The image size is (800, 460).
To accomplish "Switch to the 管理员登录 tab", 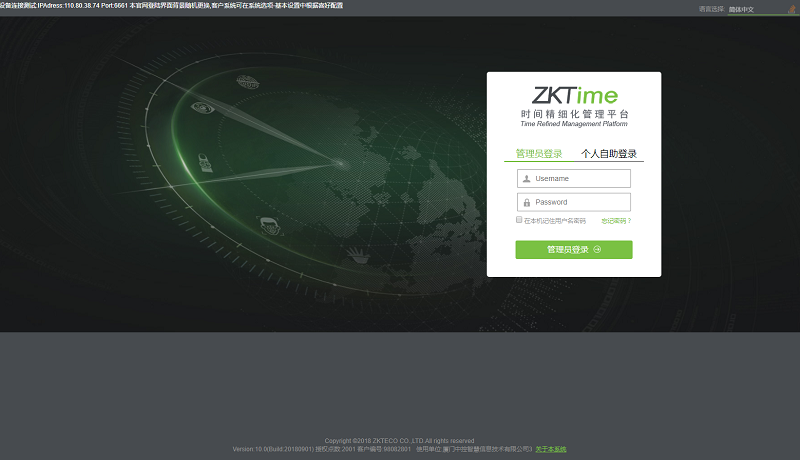I will pyautogui.click(x=539, y=154).
